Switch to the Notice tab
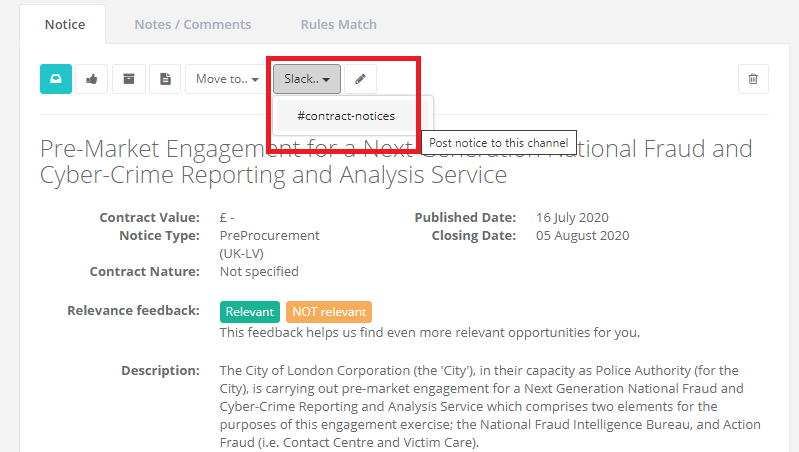 (65, 24)
